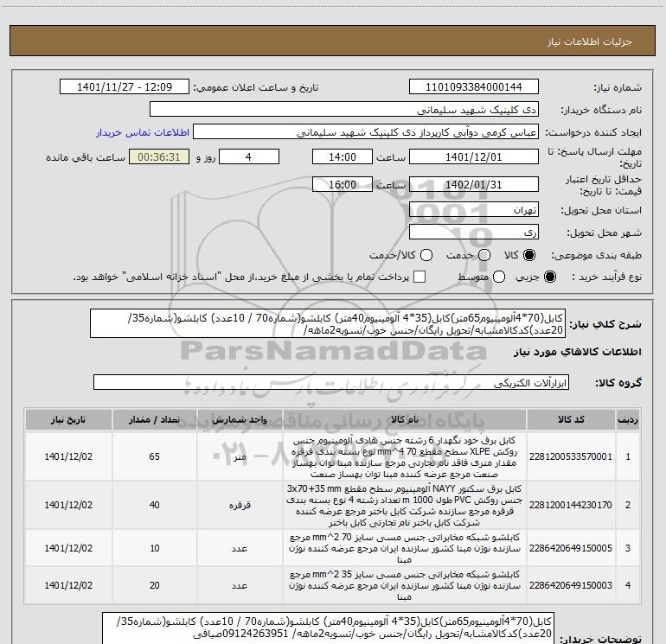
Task: Click the واحد شمارش column header
Action: (240, 420)
